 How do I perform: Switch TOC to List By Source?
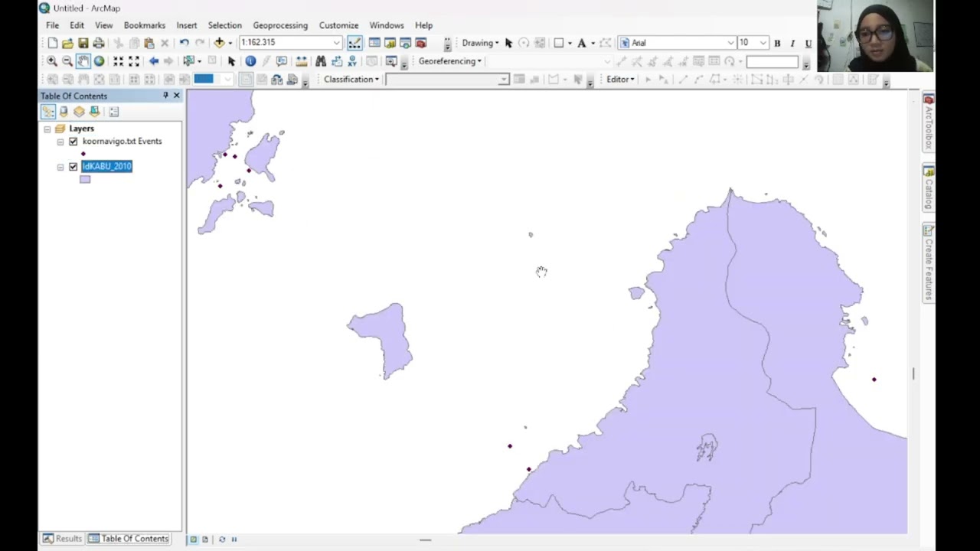tap(64, 112)
